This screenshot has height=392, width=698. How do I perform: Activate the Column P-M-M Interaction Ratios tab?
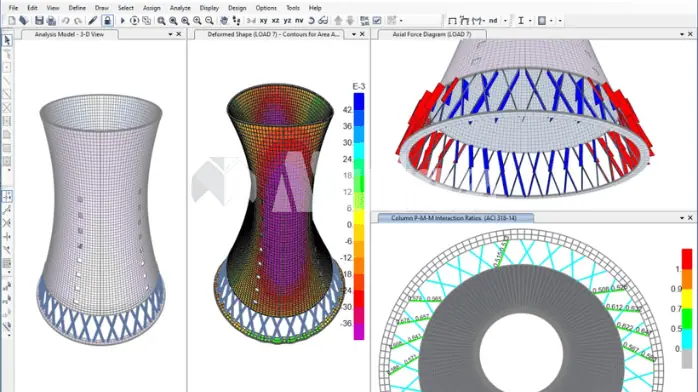pyautogui.click(x=453, y=218)
